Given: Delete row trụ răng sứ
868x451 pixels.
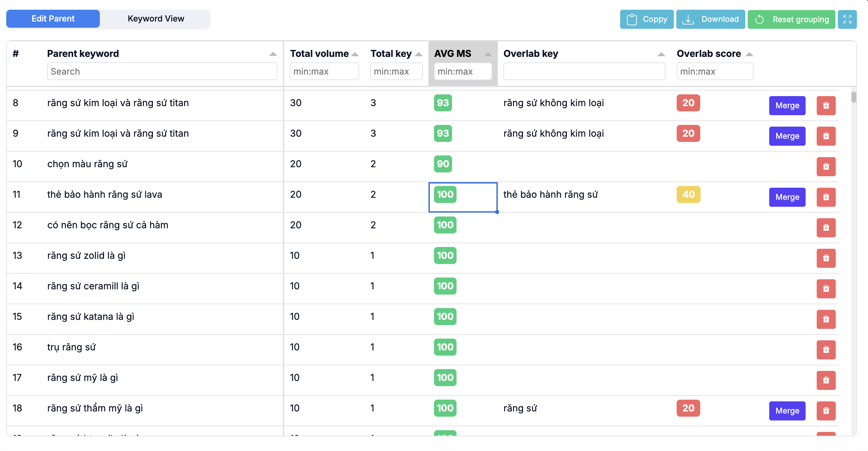Looking at the screenshot, I should (x=826, y=350).
